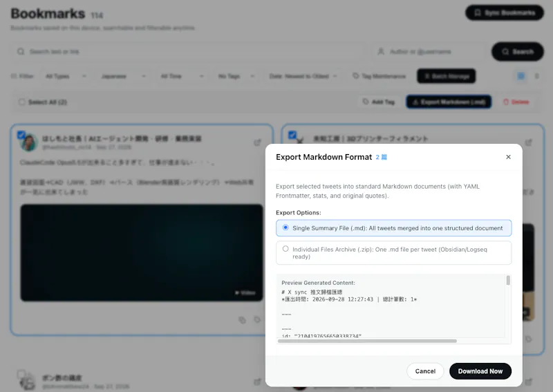Select Individual Files Archive (.zip) option

pos(393,252)
